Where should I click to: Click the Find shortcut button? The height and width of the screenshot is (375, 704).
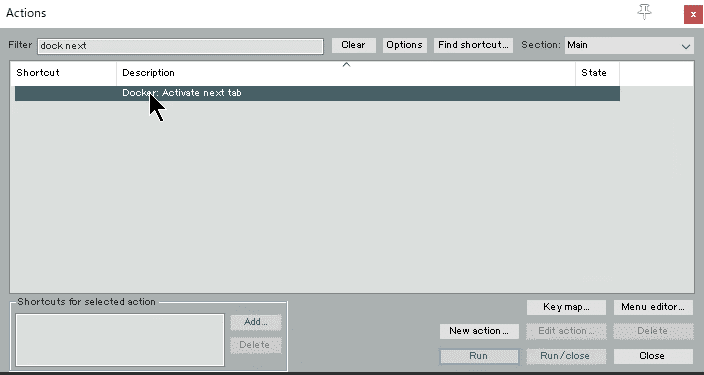click(x=473, y=45)
